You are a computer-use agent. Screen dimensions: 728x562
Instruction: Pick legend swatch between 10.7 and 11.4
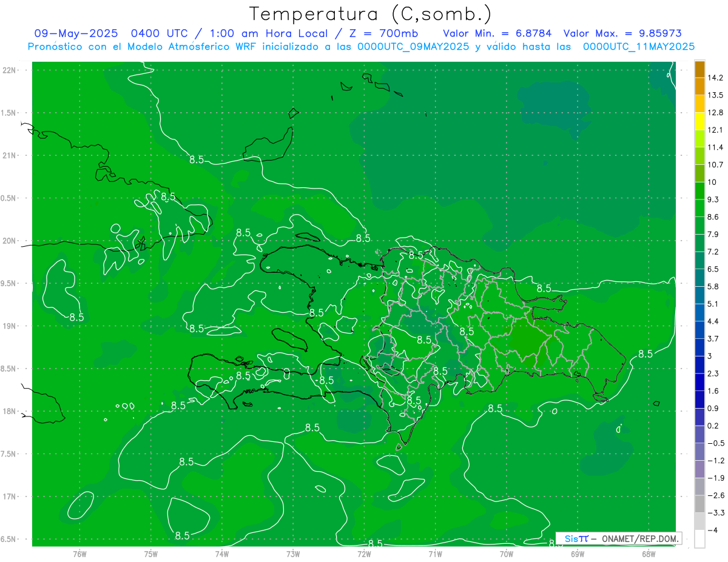(699, 156)
